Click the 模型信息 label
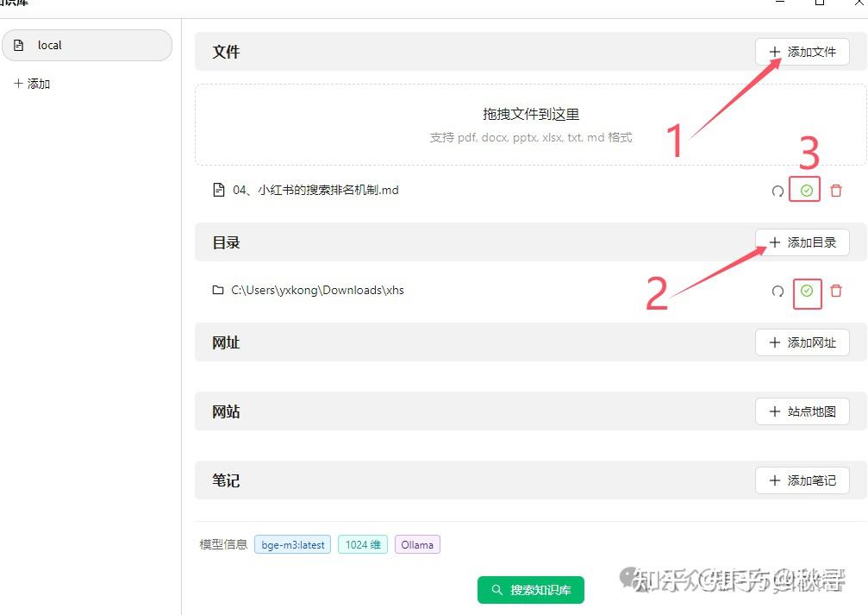The image size is (868, 615). click(x=223, y=544)
